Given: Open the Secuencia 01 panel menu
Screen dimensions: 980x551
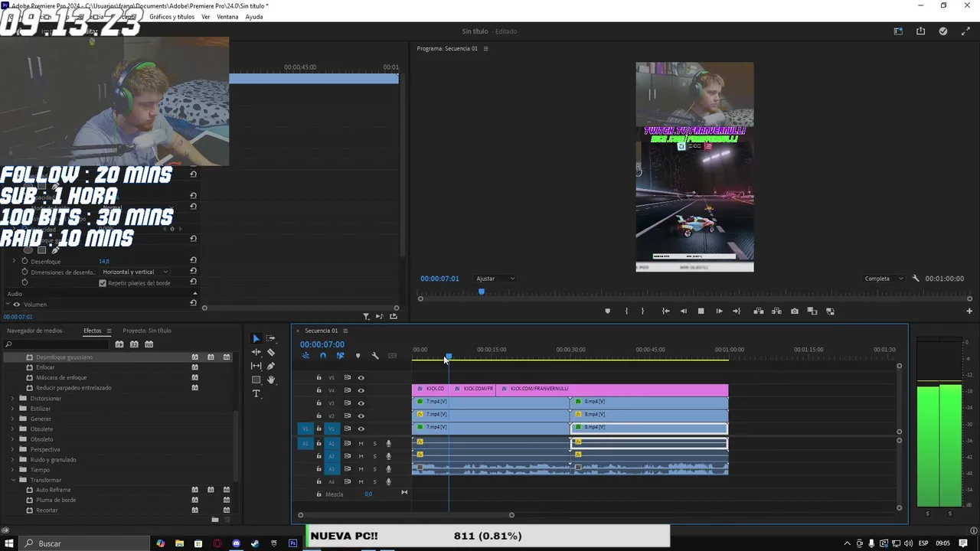Looking at the screenshot, I should [345, 331].
